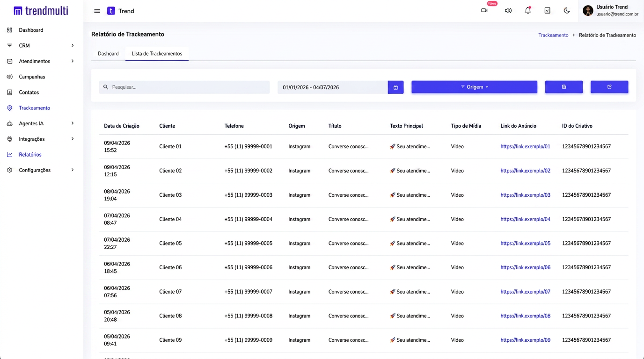This screenshot has height=359, width=644.
Task: Click the Data de Criação column header
Action: [122, 126]
